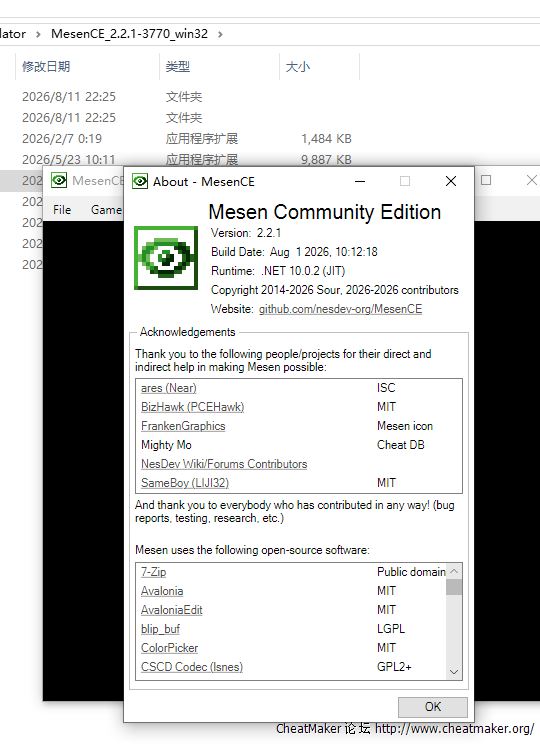Click the large Mesen eye logo
The height and width of the screenshot is (744, 540).
click(x=166, y=258)
